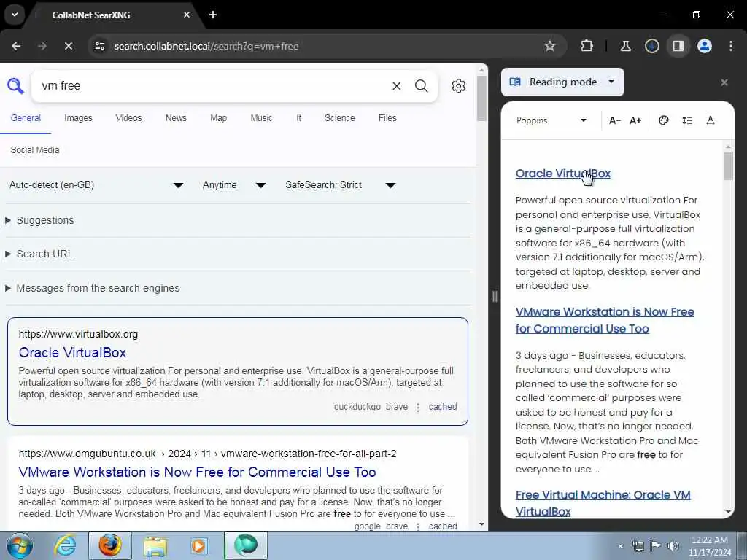This screenshot has width=747, height=560.
Task: Decrease reading mode font size
Action: (x=614, y=120)
